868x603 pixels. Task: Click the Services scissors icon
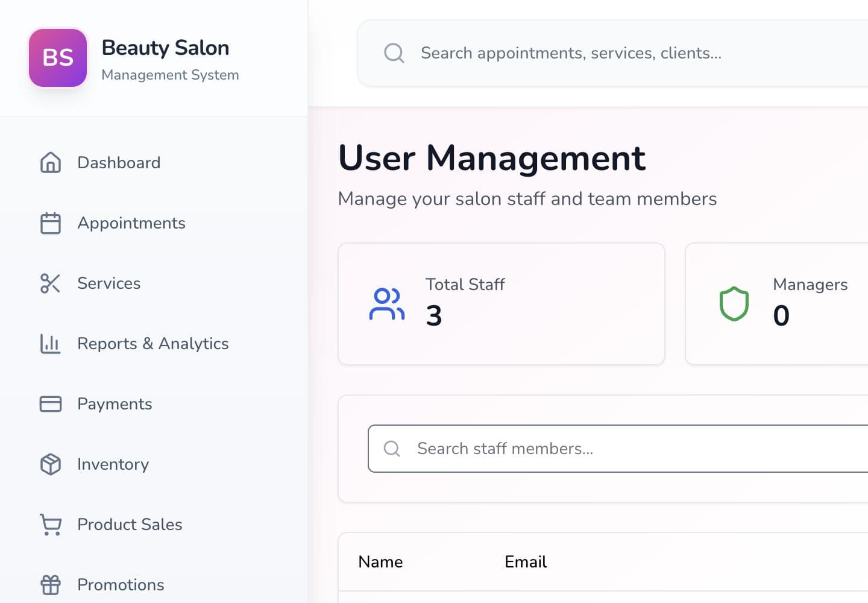click(x=51, y=283)
